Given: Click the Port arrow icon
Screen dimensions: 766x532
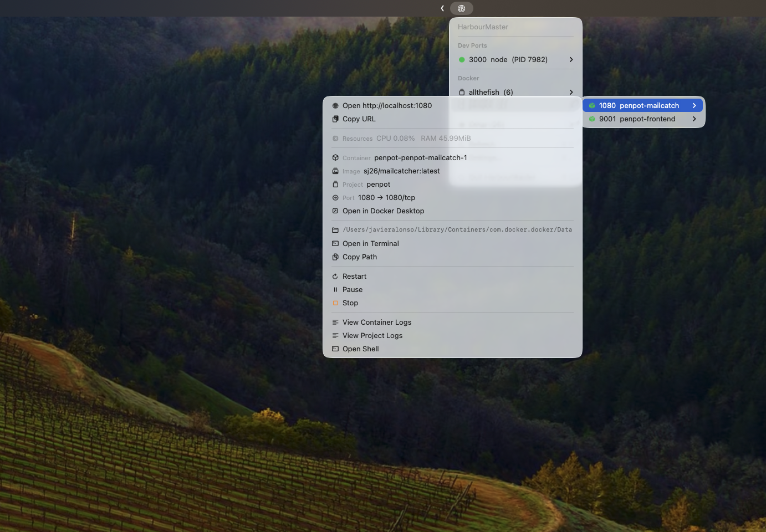Looking at the screenshot, I should click(335, 197).
